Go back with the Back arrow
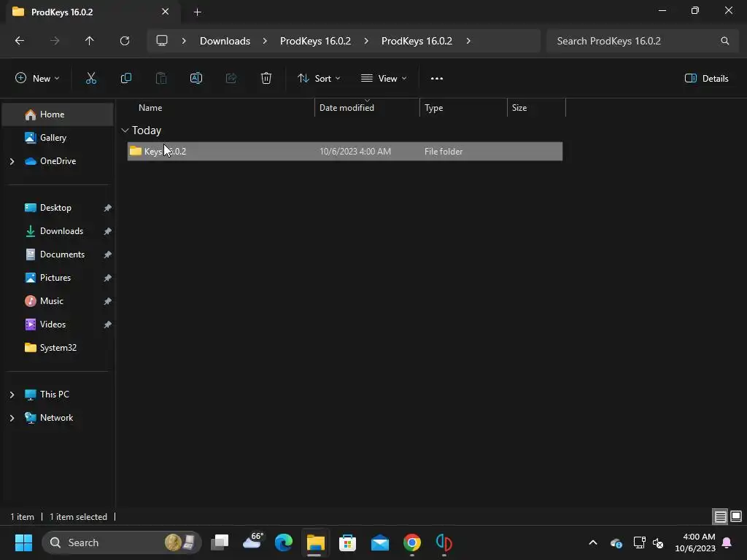Viewport: 747px width, 560px height. point(20,41)
